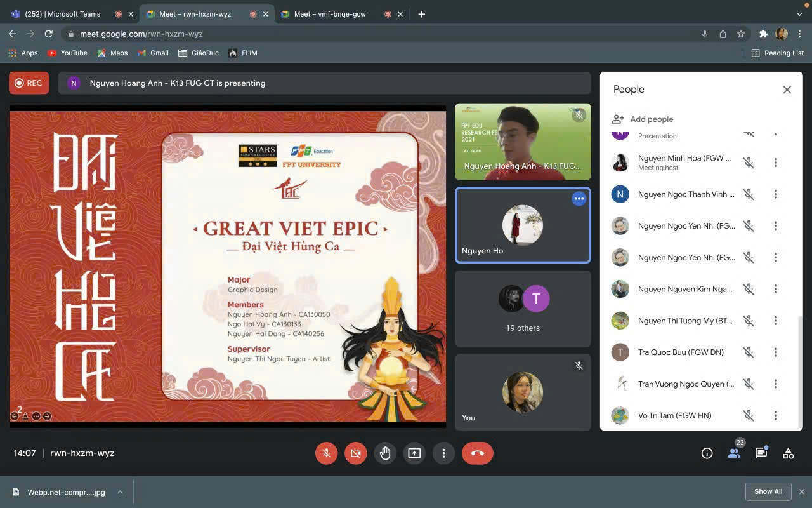
Task: Open Chrome three-dot menu
Action: [x=799, y=34]
